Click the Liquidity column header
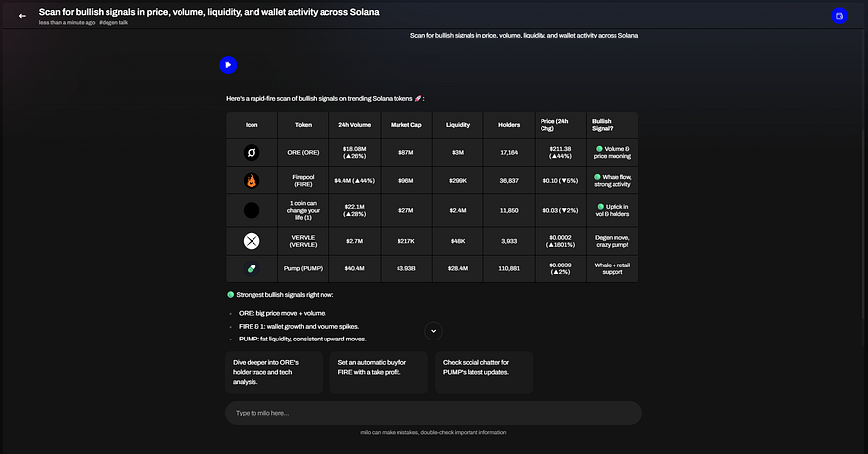The height and width of the screenshot is (454, 868). pos(458,125)
